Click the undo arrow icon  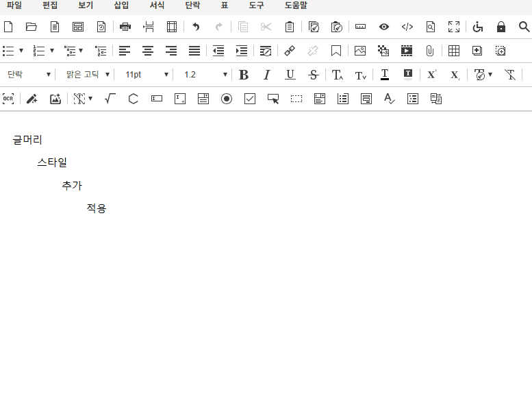point(196,27)
